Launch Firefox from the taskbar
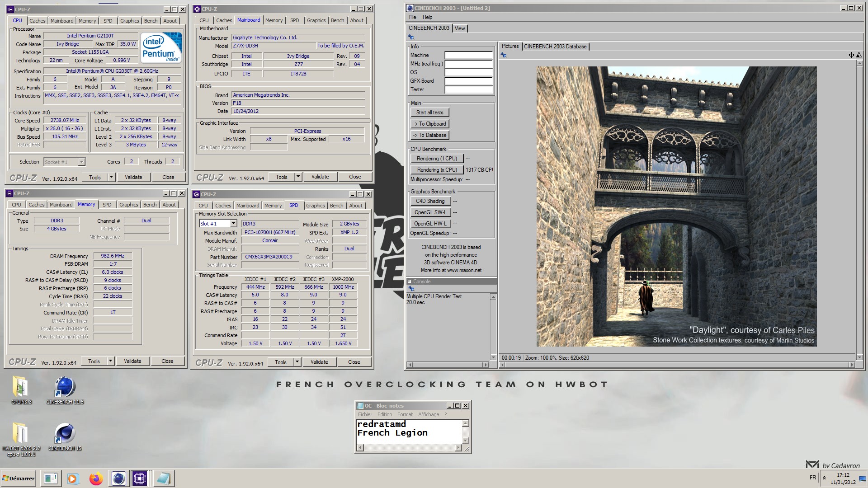 (x=96, y=479)
